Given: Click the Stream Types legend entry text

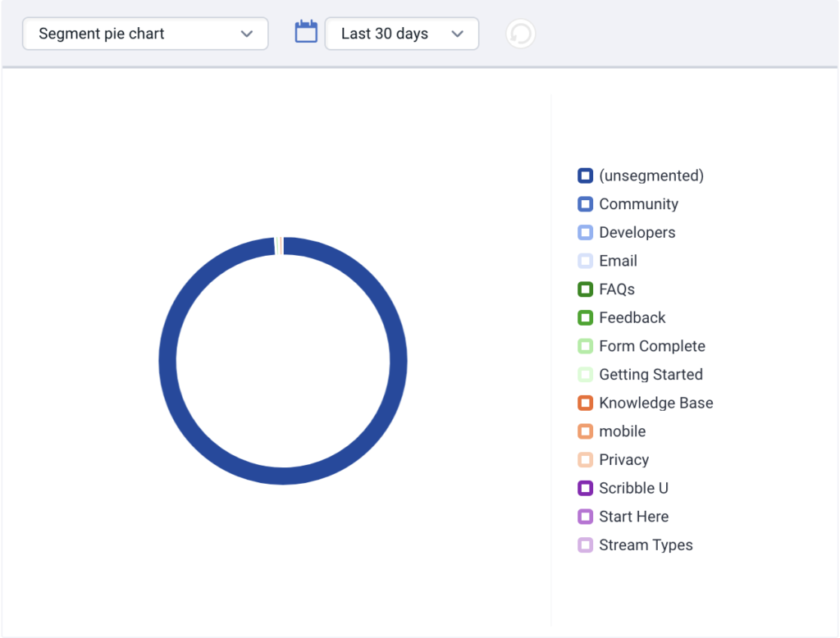Looking at the screenshot, I should (x=646, y=545).
